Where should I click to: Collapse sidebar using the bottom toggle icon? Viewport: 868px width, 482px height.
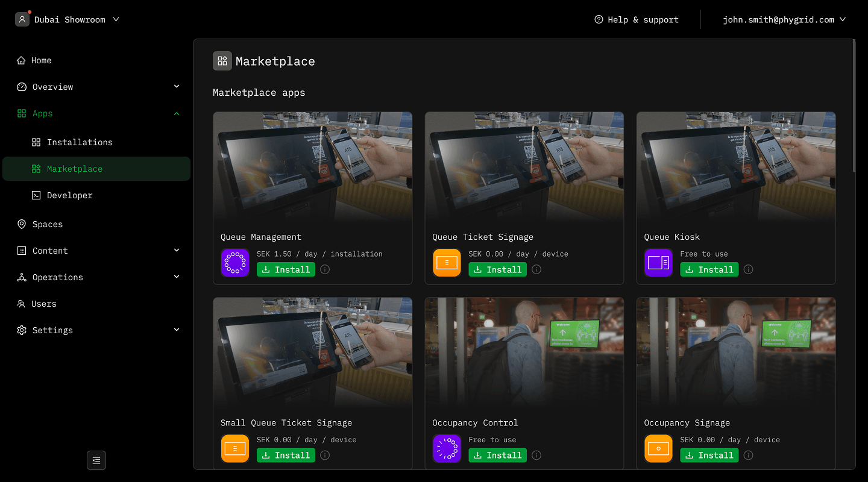coord(96,460)
